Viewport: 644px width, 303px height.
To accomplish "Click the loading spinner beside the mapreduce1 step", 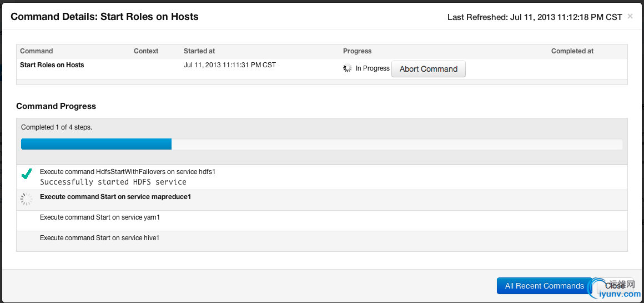I will (26, 198).
